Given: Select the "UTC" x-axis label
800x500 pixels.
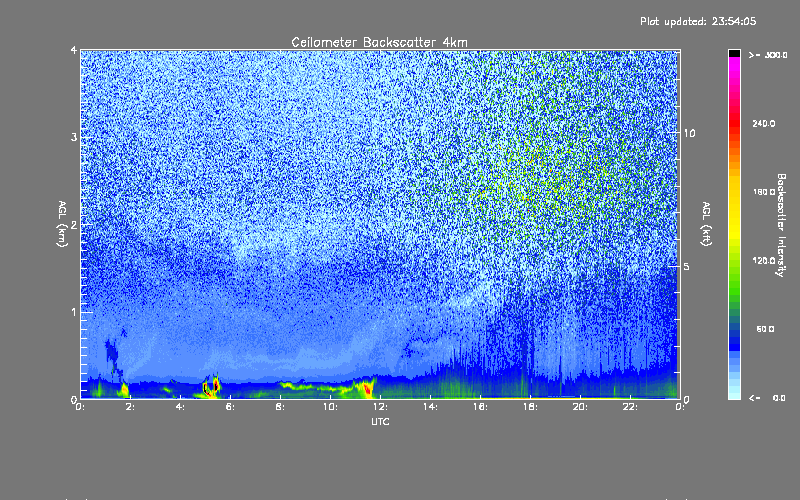Looking at the screenshot, I should (380, 421).
